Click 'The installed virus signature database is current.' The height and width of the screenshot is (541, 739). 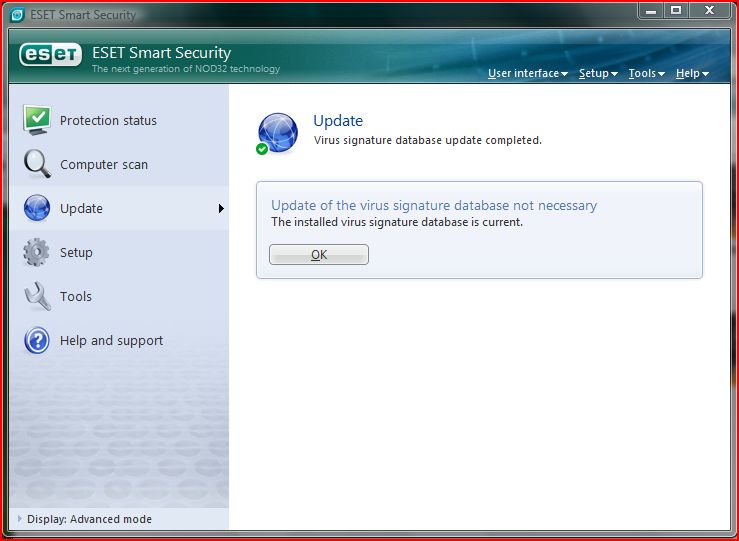[397, 222]
